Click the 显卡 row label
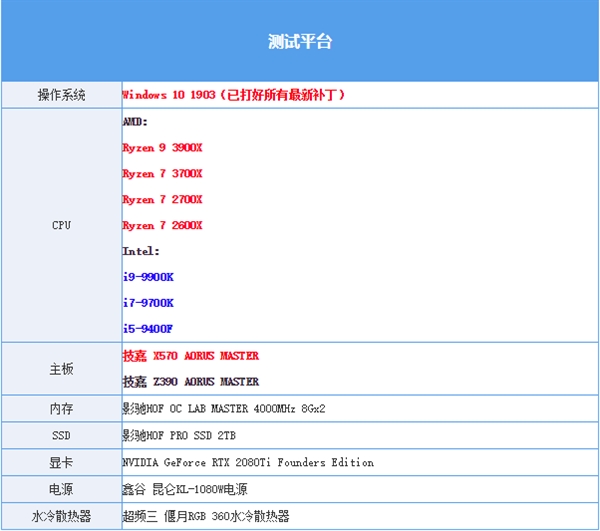 click(x=61, y=462)
